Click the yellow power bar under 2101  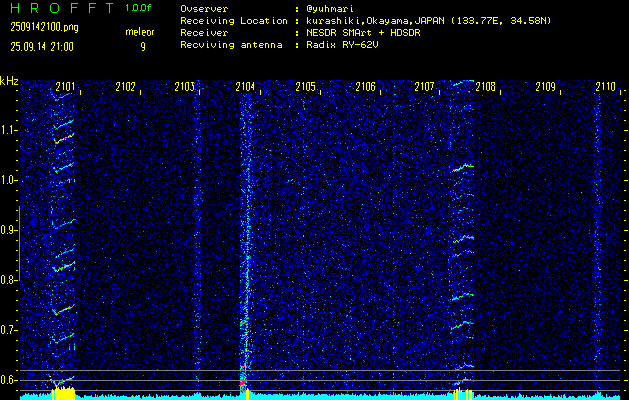point(64,393)
